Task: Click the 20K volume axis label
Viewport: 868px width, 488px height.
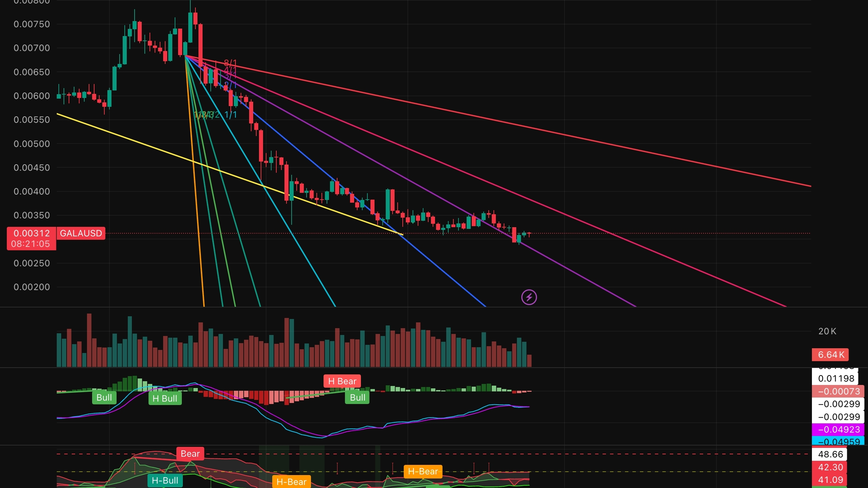Action: [827, 331]
